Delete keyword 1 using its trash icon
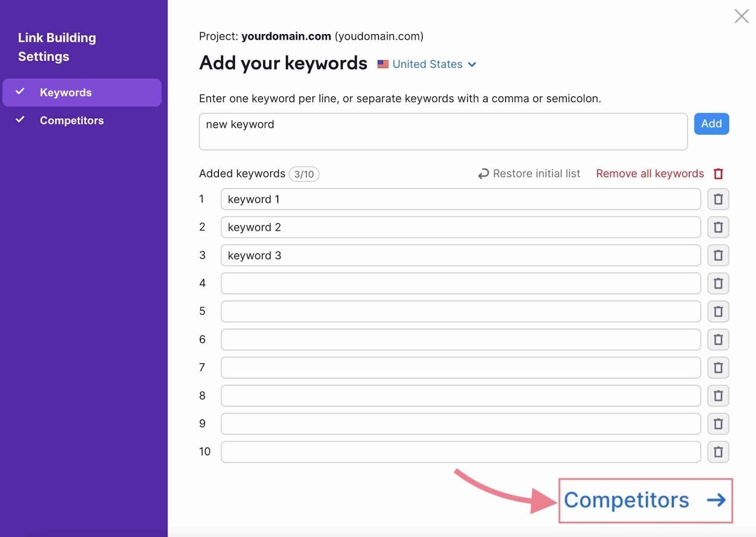The width and height of the screenshot is (756, 537). (718, 199)
